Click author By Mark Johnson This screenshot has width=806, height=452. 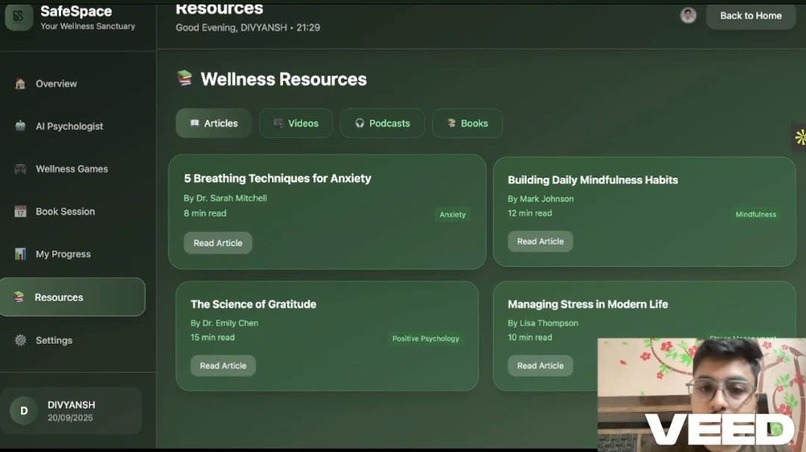[541, 198]
